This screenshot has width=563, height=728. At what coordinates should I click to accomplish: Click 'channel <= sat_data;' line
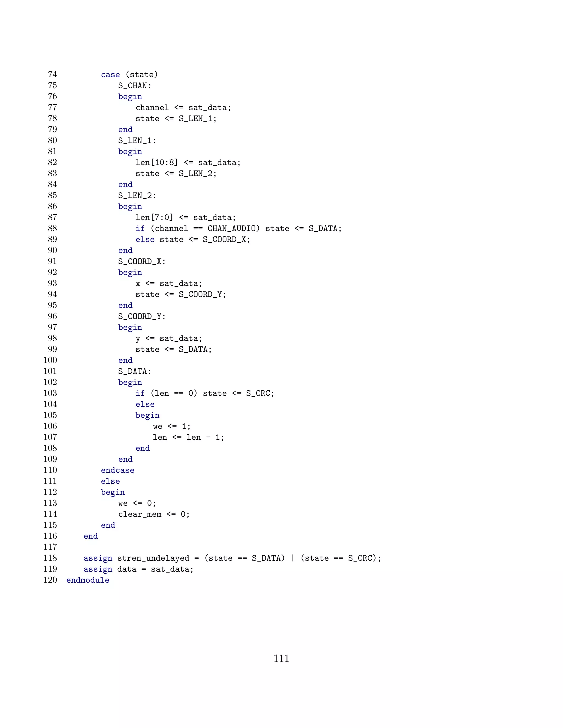pos(183,108)
